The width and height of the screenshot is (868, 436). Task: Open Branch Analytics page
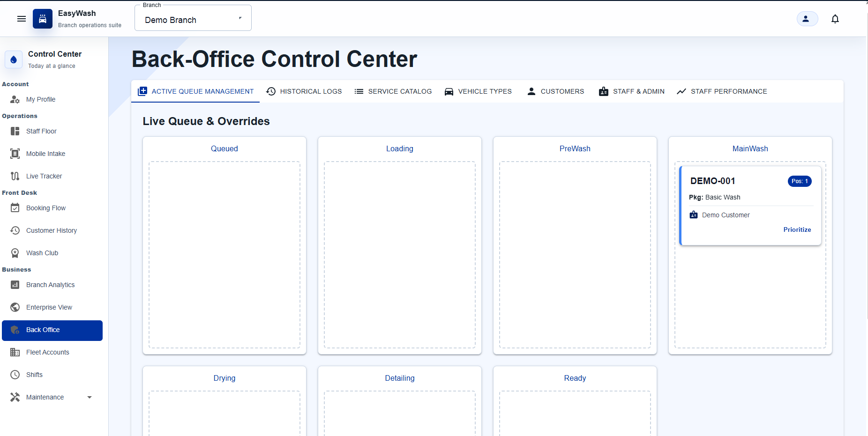pyautogui.click(x=52, y=285)
